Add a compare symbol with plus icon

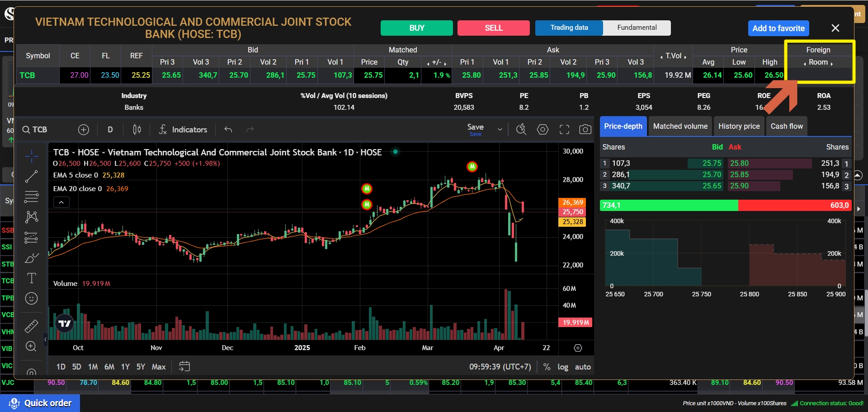click(x=84, y=130)
